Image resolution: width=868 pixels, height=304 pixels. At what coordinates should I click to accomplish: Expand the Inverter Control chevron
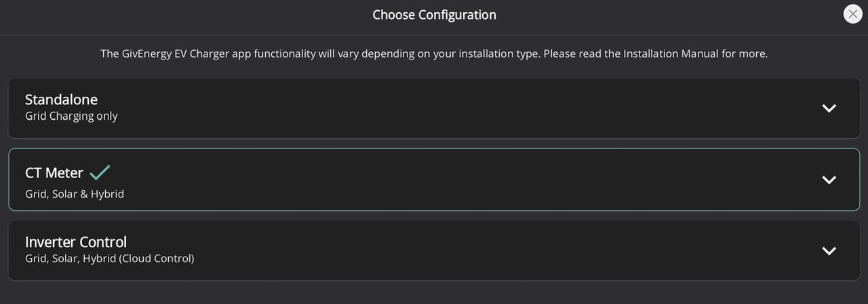coord(829,251)
